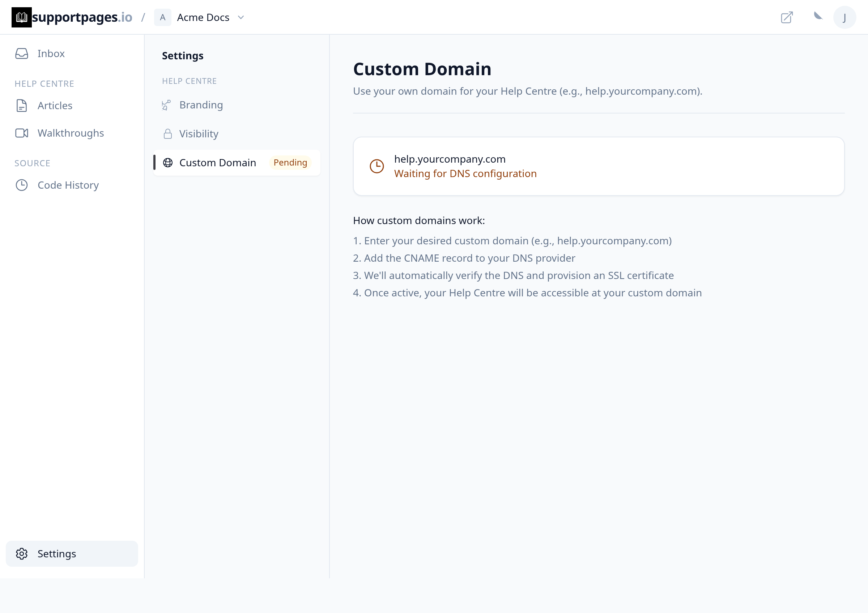
Task: Click the Branding paint icon
Action: pyautogui.click(x=166, y=105)
